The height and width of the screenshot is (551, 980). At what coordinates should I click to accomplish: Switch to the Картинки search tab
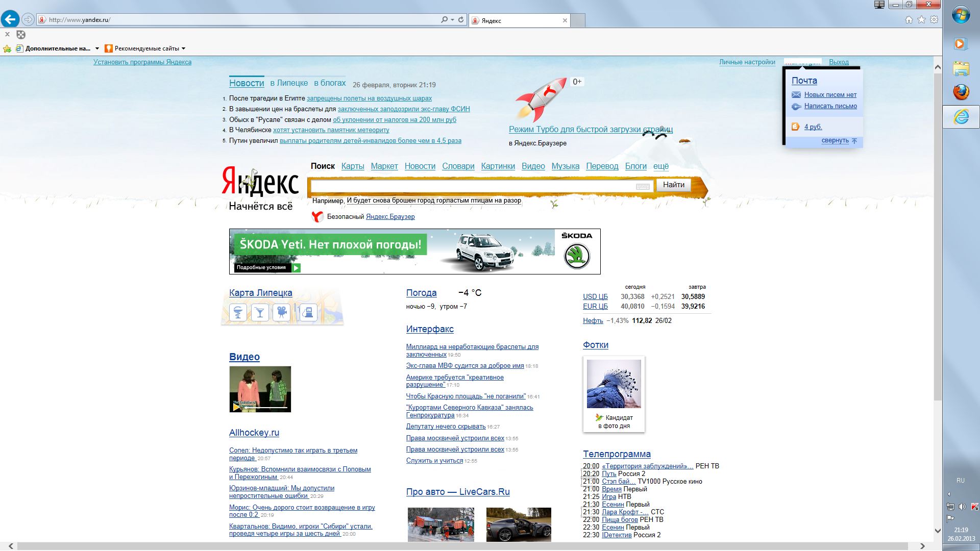[498, 166]
